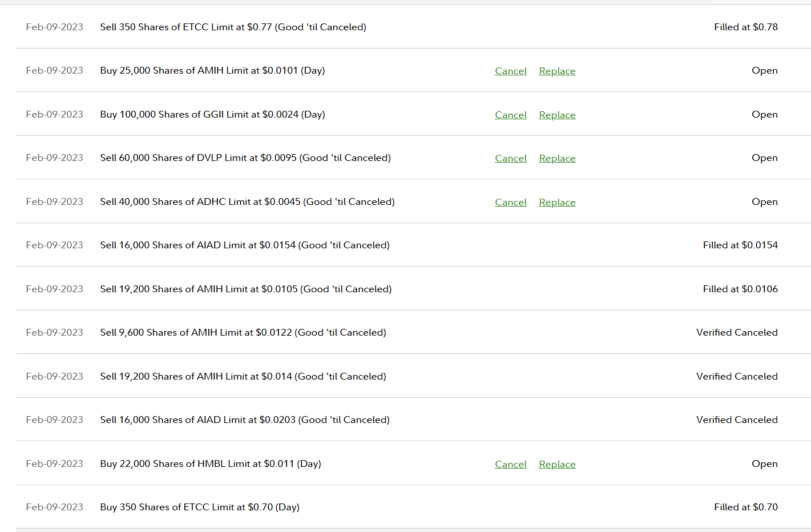The width and height of the screenshot is (811, 532).
Task: Select the AIAD sell order at $0.0203
Action: click(245, 420)
